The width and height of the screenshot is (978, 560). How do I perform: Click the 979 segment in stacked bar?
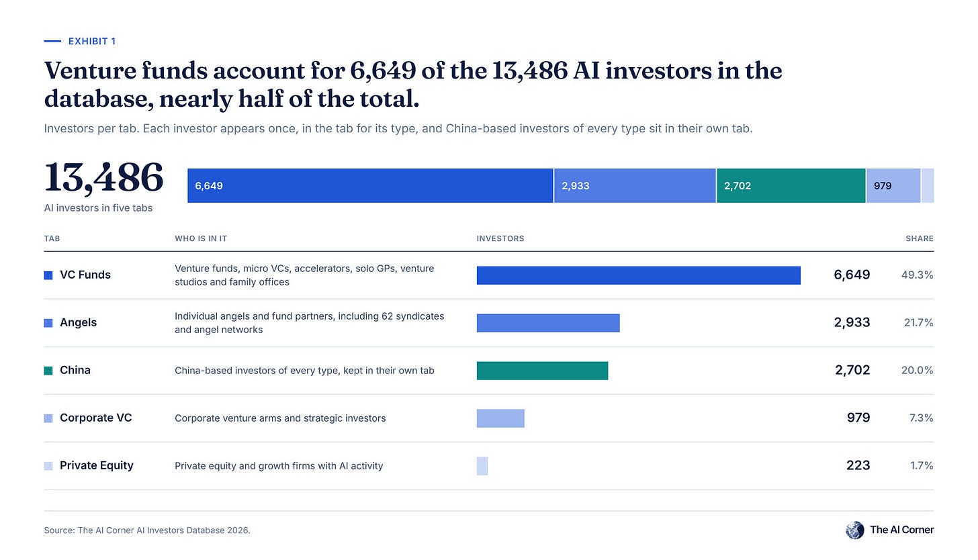tap(893, 185)
